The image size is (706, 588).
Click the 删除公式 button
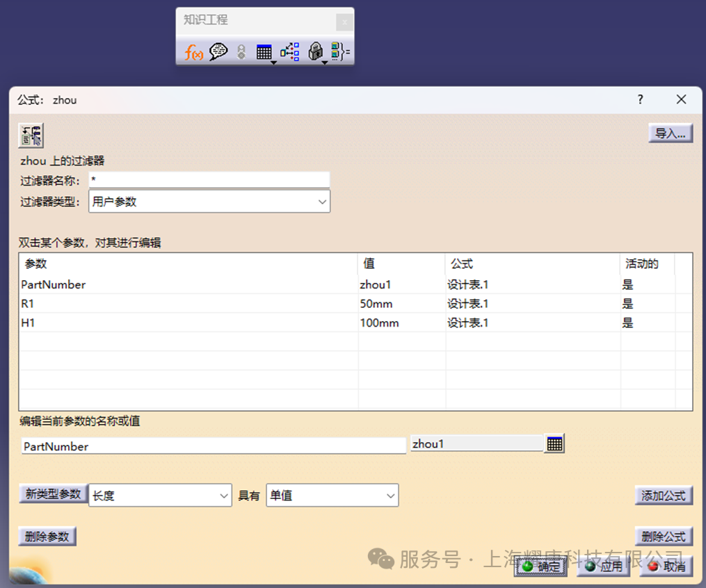tap(664, 537)
